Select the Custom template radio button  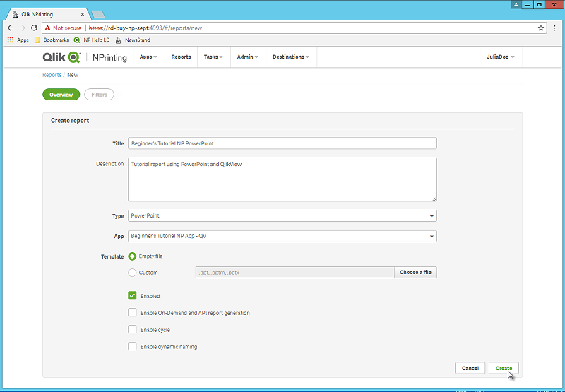tap(132, 273)
